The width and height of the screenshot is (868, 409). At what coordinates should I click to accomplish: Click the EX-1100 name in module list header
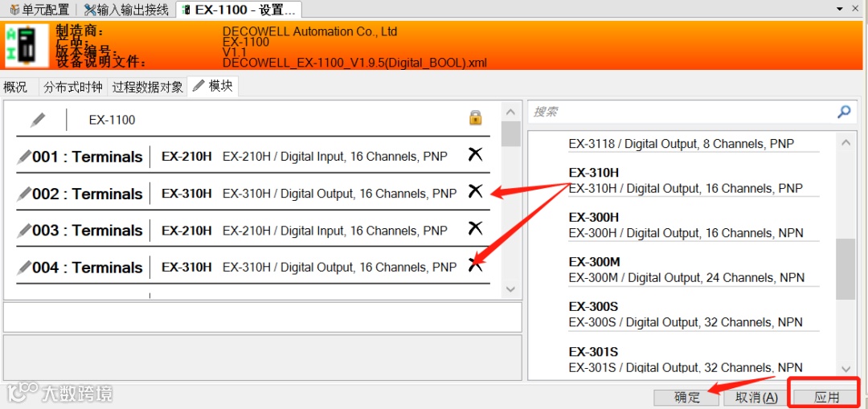click(112, 120)
